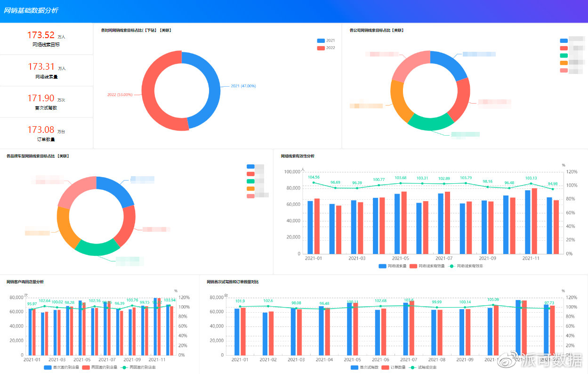Toggle the 2022 legend entry in time donut chart
The image size is (588, 374).
tap(326, 48)
